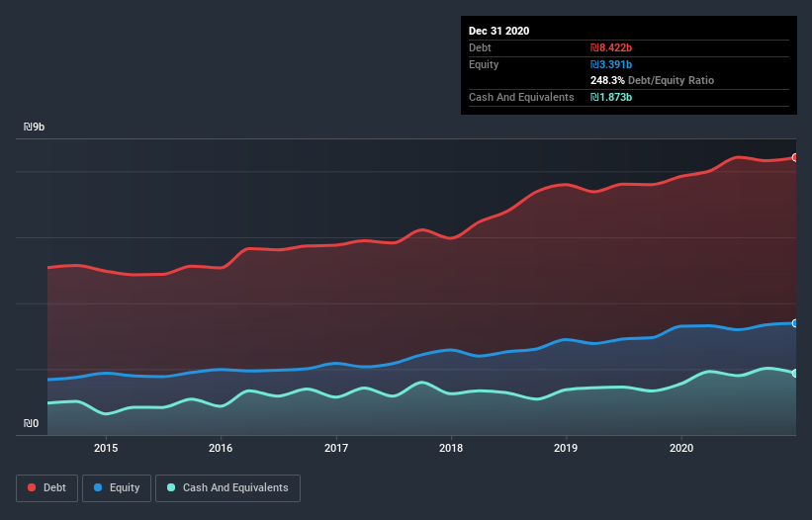Toggle the Cash And Equivalents legend button

click(x=227, y=488)
